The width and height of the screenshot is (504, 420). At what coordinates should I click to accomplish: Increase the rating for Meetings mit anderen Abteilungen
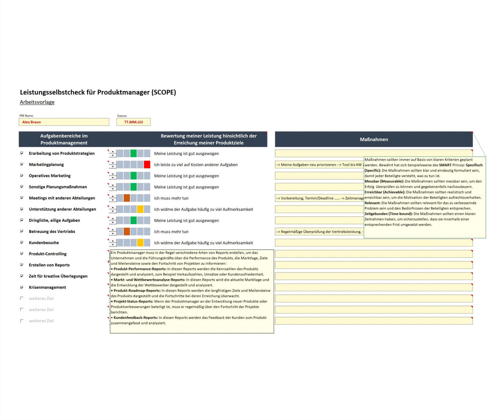(112, 196)
